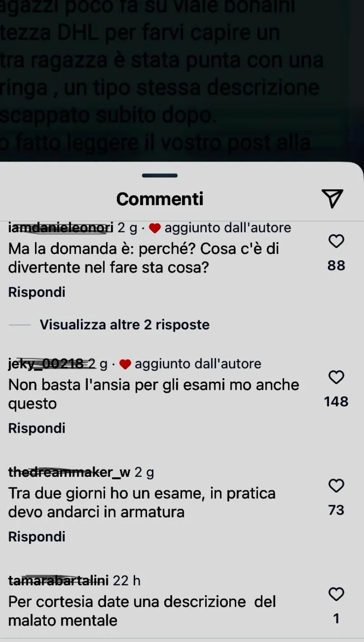Tap the dimmed post behind comments
The height and width of the screenshot is (642, 364).
pyautogui.click(x=182, y=77)
